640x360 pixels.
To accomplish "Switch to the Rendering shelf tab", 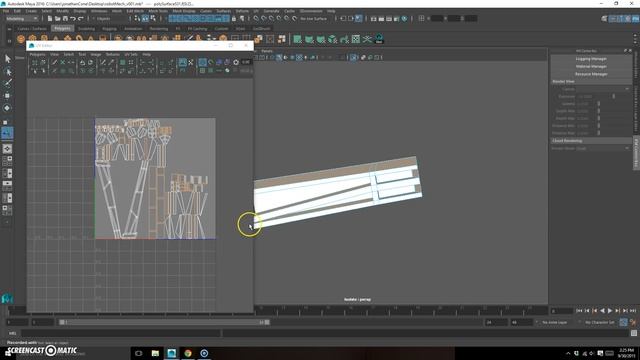I will click(x=158, y=29).
